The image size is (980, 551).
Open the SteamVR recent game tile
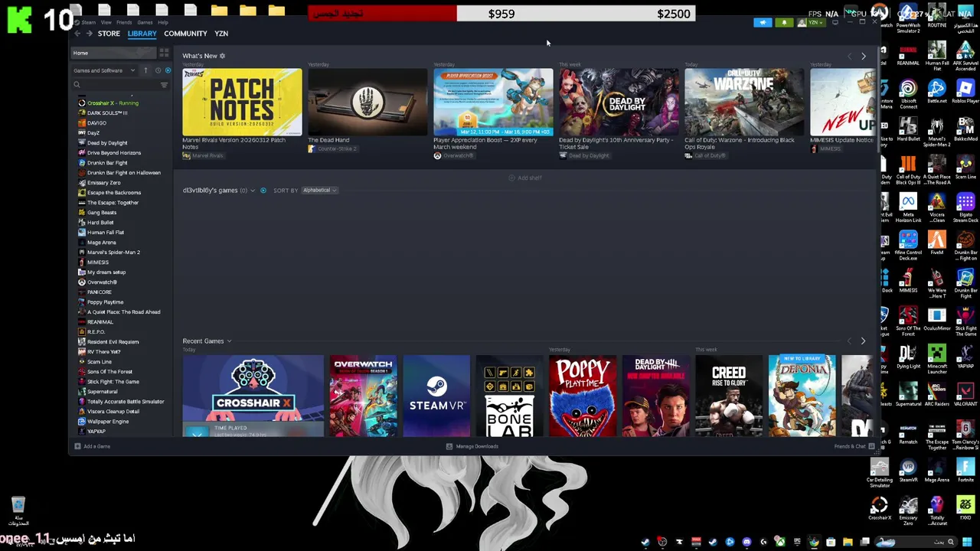click(x=436, y=396)
